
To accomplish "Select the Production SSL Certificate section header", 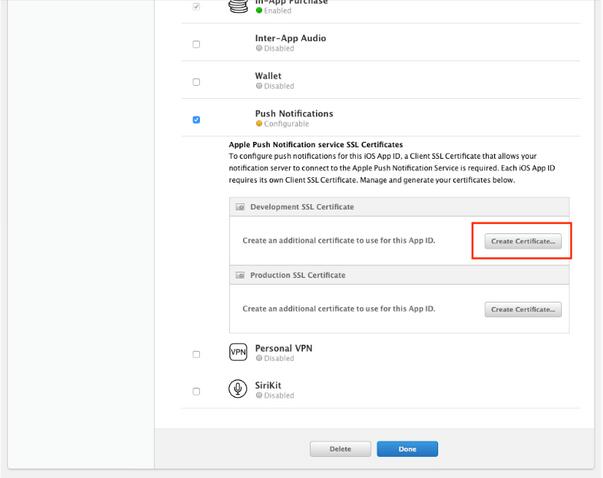I will tap(298, 274).
